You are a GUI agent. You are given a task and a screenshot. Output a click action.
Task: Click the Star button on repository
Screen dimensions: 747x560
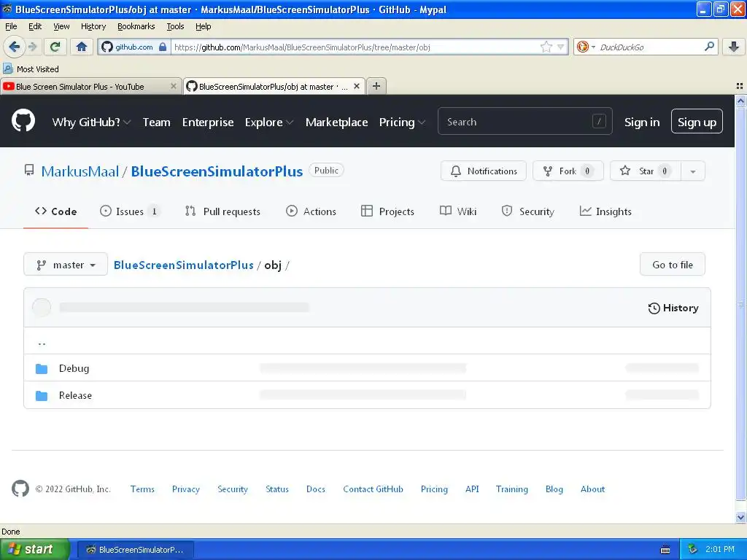pyautogui.click(x=645, y=171)
